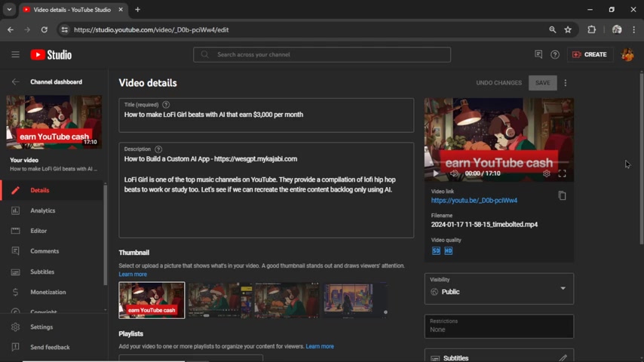
Task: Open the help question mark icon
Action: coord(555,54)
